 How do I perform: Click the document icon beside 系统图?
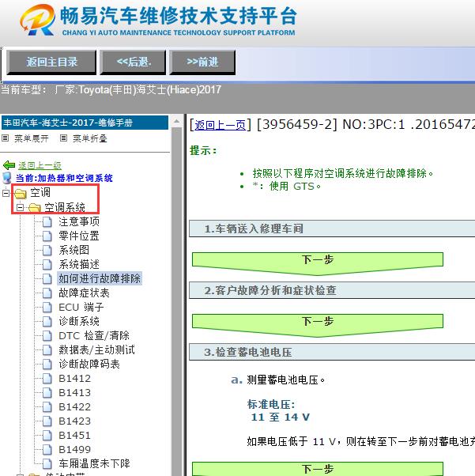tap(47, 250)
